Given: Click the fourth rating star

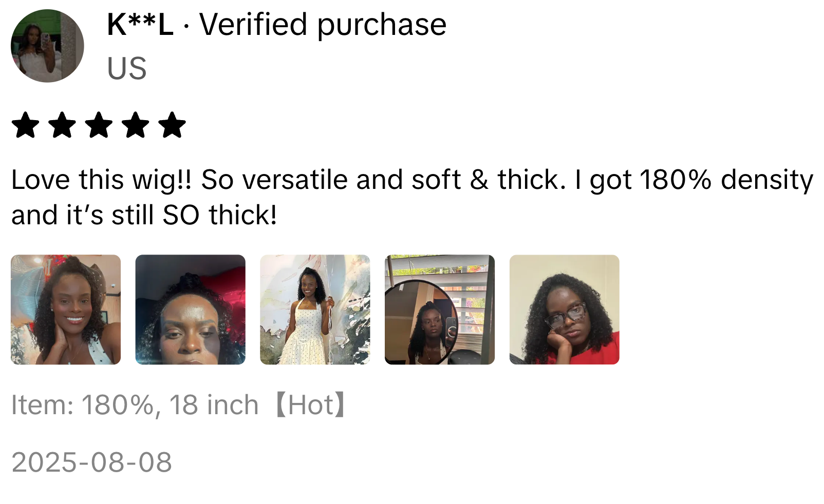Looking at the screenshot, I should tap(136, 125).
